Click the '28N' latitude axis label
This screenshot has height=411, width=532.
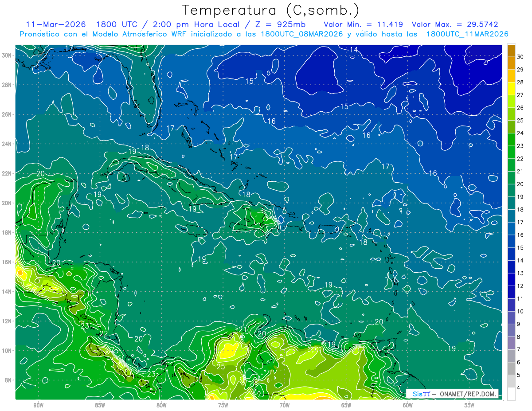[8, 85]
